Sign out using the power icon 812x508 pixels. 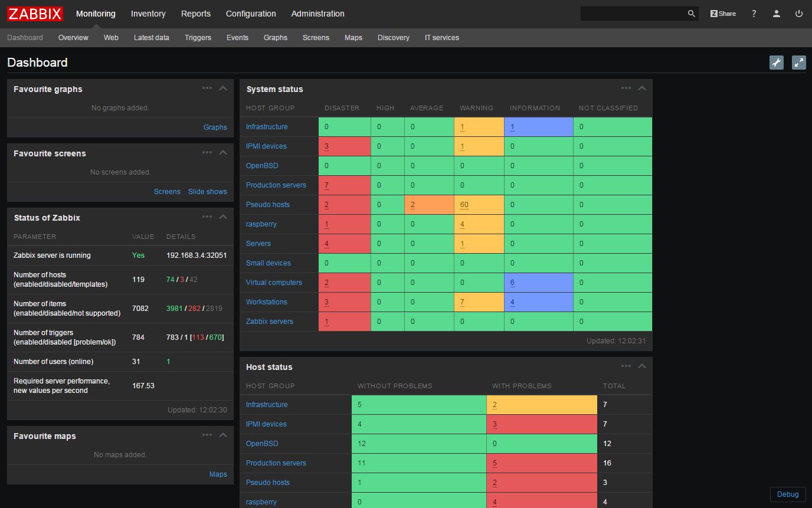pyautogui.click(x=798, y=13)
